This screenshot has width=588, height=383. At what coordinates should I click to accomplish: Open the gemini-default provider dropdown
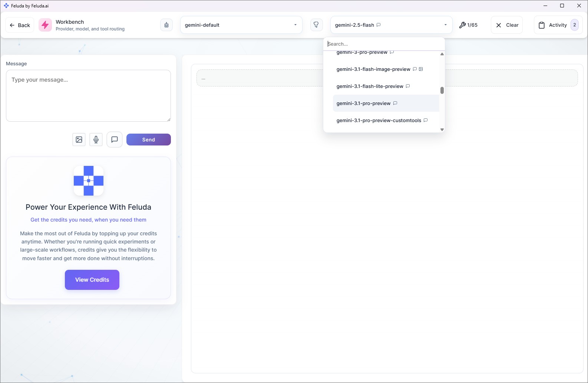click(x=241, y=25)
